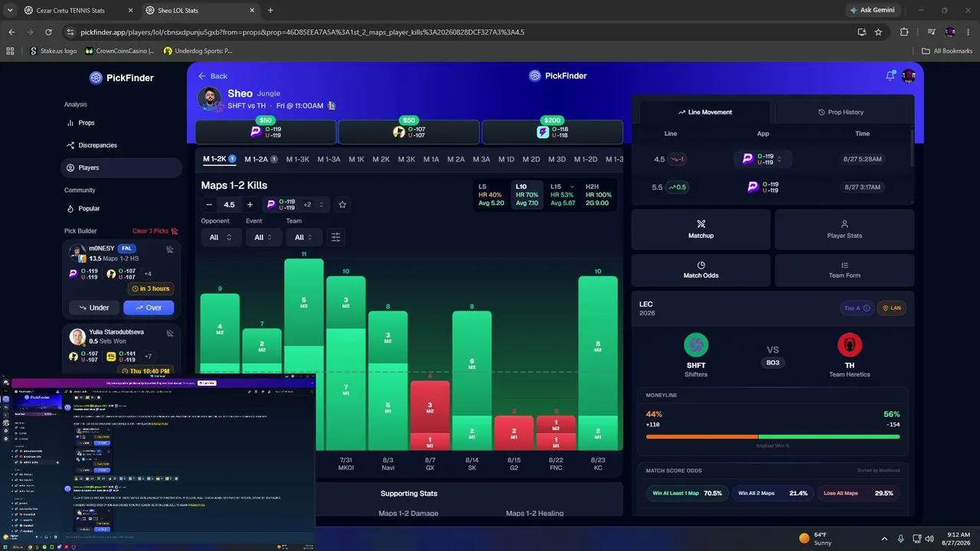This screenshot has width=980, height=551.
Task: Click the LAN location badge
Action: [891, 308]
